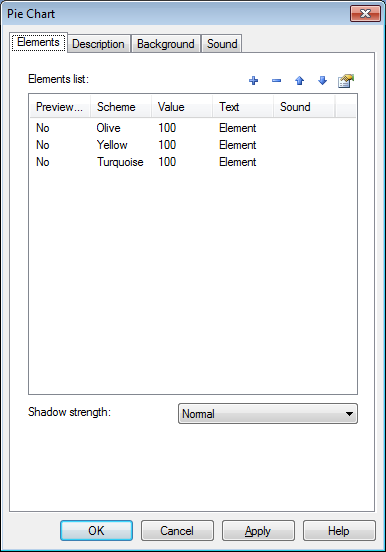Image resolution: width=386 pixels, height=552 pixels.
Task: Click Element text in the Yellow row
Action: point(238,145)
